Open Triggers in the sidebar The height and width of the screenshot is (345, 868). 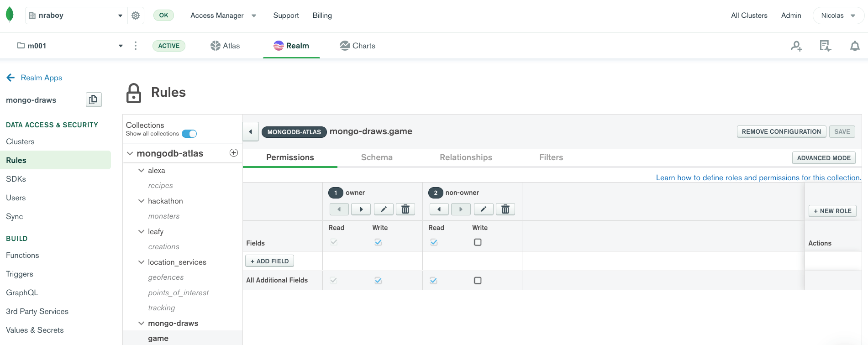[x=20, y=274]
